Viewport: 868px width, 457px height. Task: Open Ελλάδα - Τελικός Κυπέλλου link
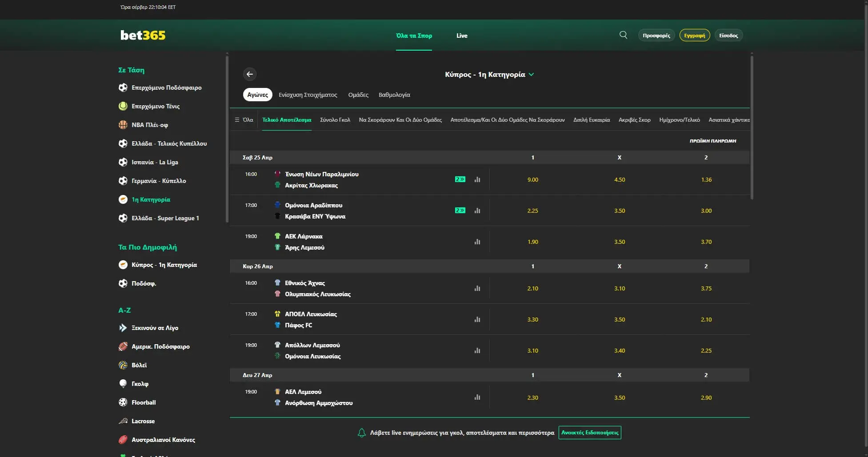point(169,143)
